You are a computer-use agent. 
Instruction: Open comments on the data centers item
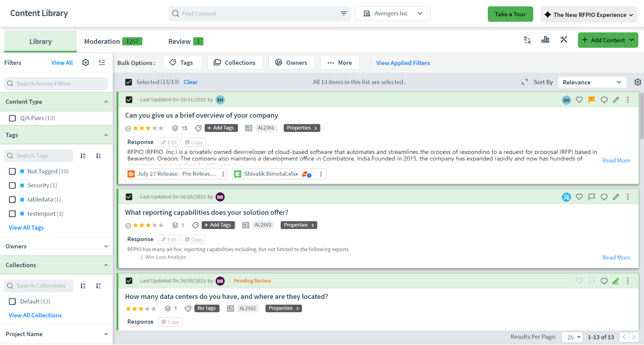604,281
